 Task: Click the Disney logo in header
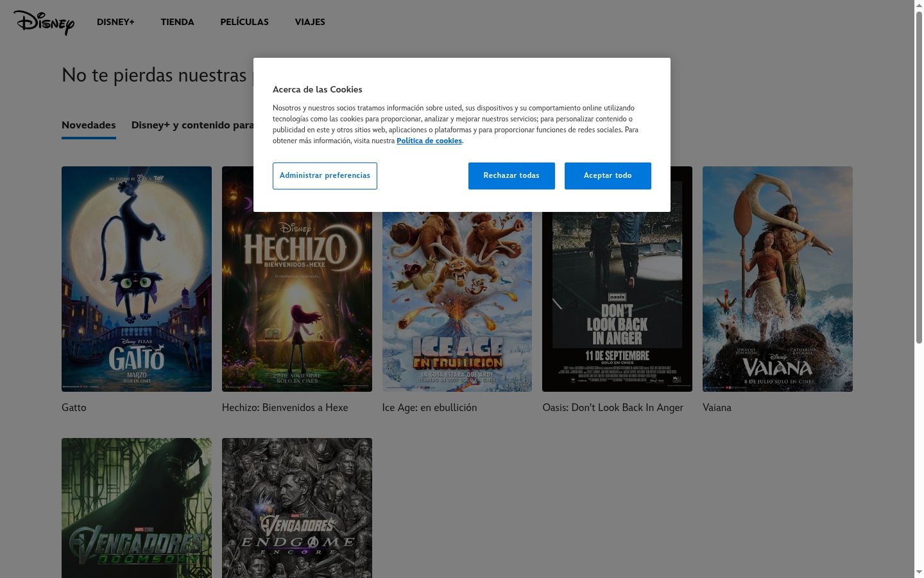point(44,22)
